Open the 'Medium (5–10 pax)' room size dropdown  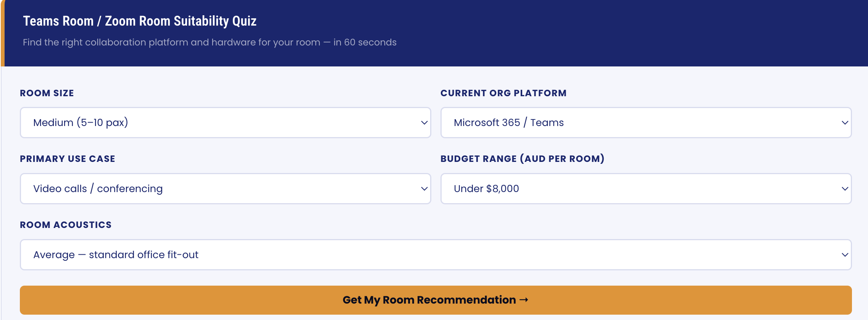tap(225, 123)
